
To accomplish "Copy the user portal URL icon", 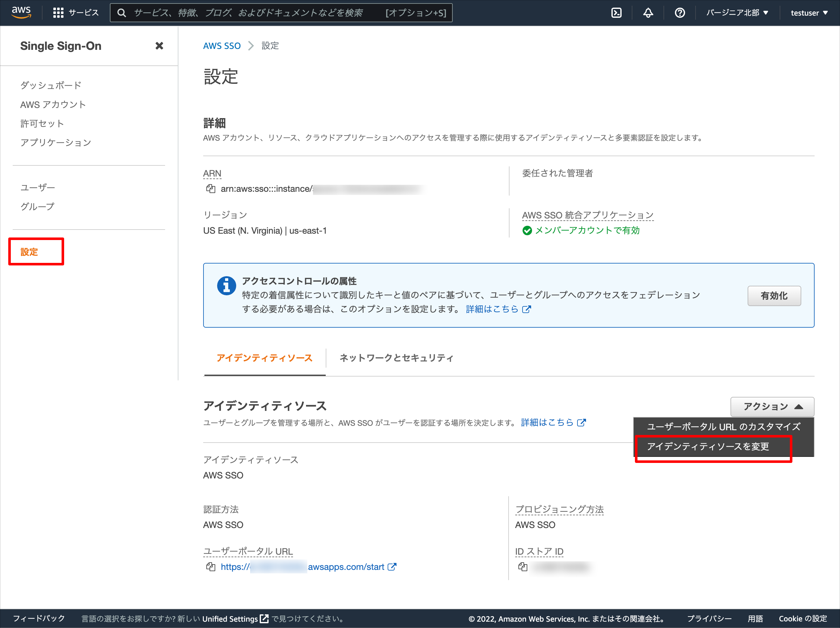I will 211,567.
